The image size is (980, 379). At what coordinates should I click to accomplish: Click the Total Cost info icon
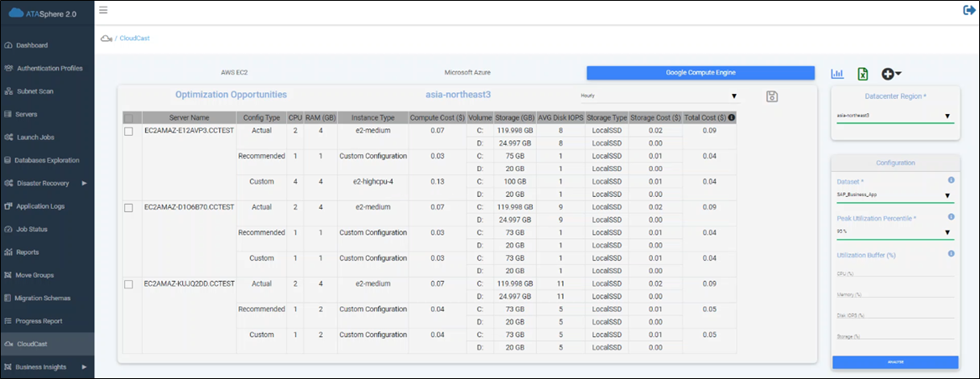pyautogui.click(x=732, y=117)
